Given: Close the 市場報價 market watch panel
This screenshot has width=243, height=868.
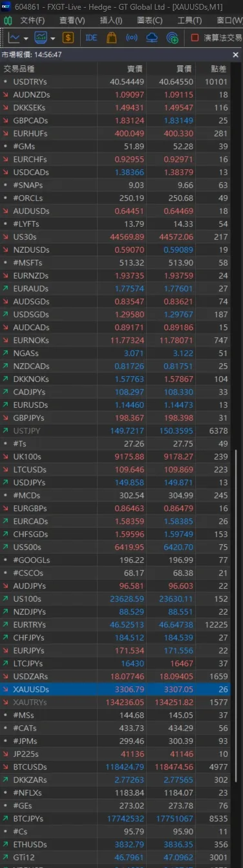Looking at the screenshot, I should (x=235, y=55).
